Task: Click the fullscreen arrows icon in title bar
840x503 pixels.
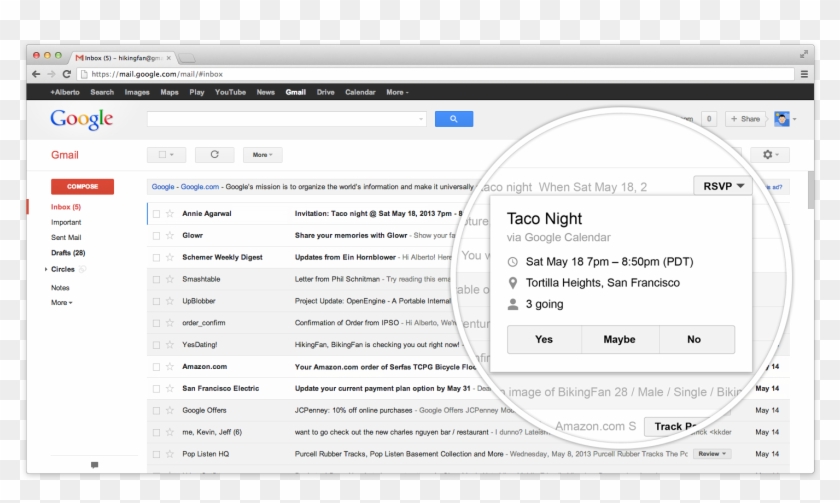Action: click(x=804, y=54)
